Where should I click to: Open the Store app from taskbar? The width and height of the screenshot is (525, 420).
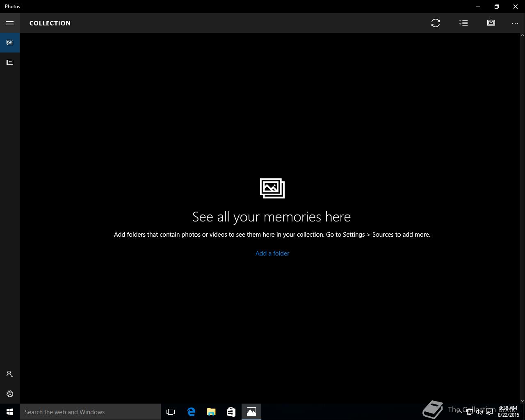(x=231, y=412)
